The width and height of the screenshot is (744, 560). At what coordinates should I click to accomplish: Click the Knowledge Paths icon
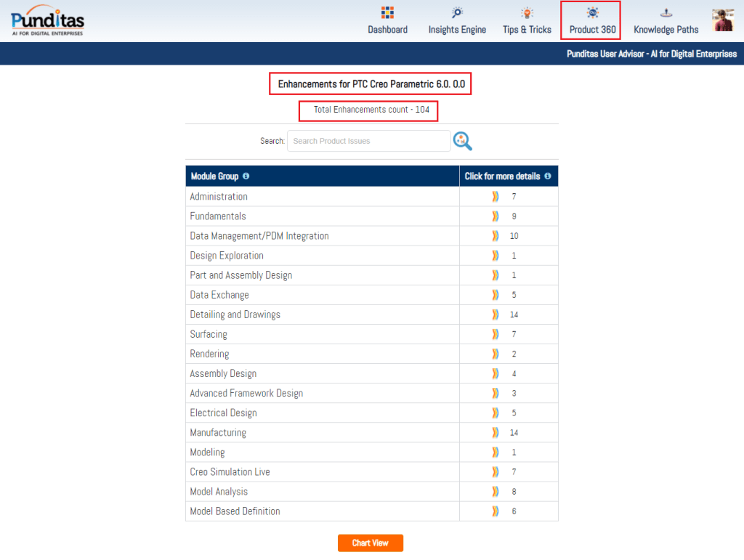click(x=666, y=13)
